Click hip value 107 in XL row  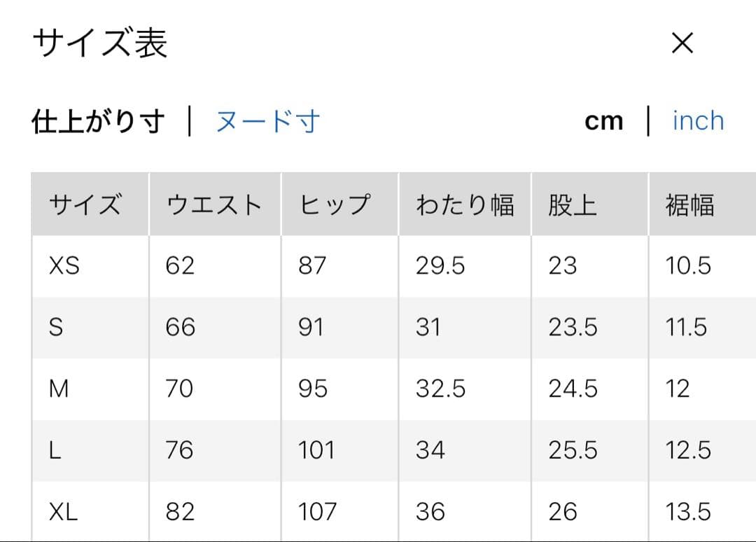pos(317,512)
